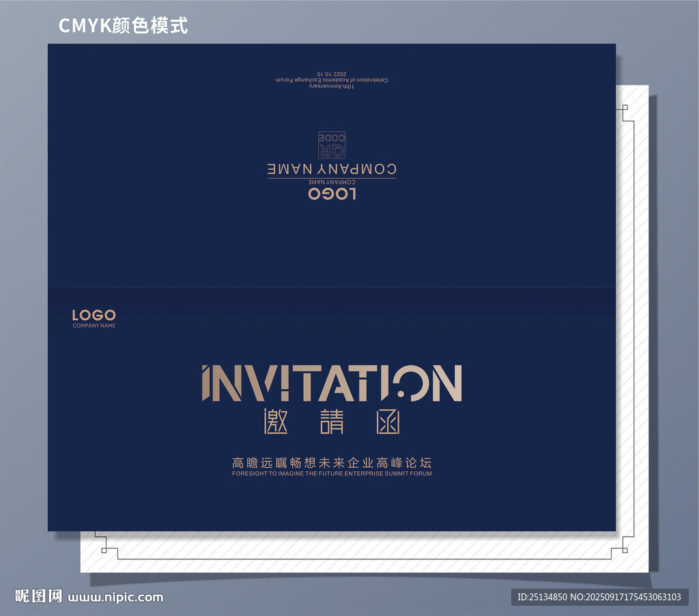
Task: Select the "高瞻远瞩畅想未来企业高峰论坛" line
Action: (x=332, y=462)
